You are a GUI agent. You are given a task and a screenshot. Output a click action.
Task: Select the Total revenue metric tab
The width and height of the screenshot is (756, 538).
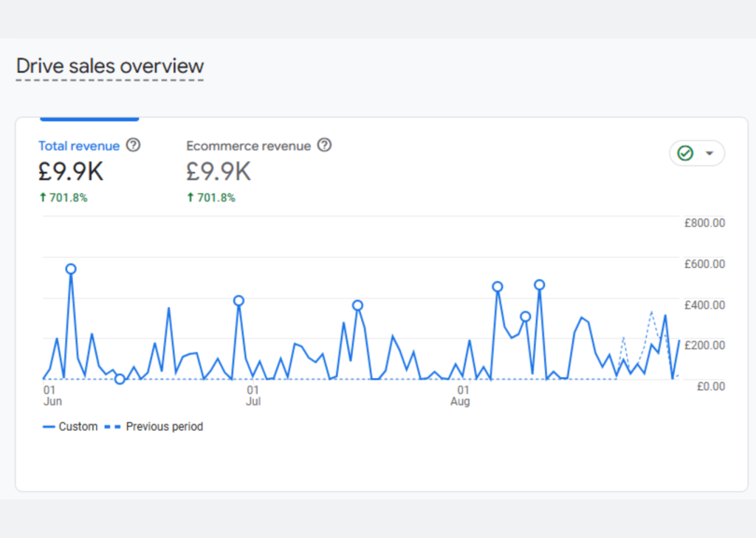tap(79, 146)
